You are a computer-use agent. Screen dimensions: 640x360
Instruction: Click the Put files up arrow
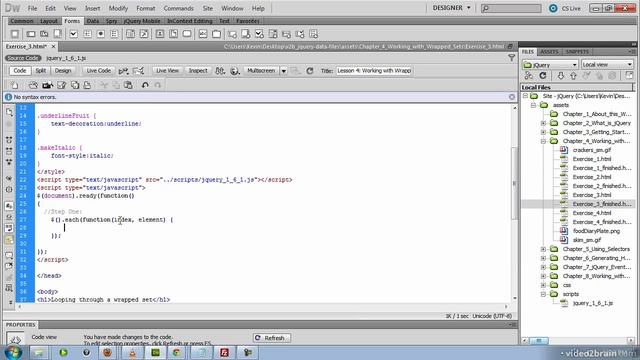573,76
